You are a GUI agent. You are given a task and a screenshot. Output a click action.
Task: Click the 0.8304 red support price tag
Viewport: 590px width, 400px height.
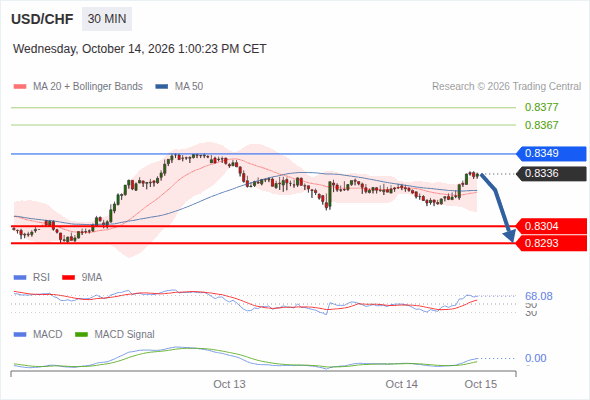coord(551,226)
